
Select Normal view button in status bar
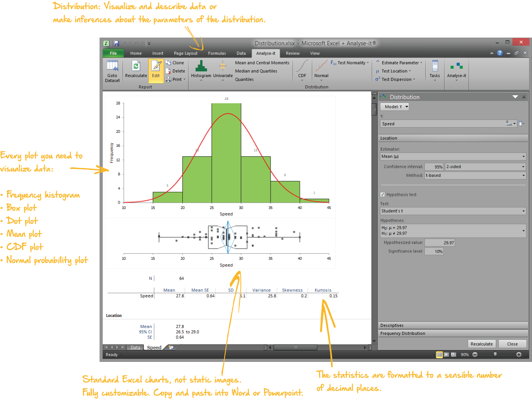[439, 355]
